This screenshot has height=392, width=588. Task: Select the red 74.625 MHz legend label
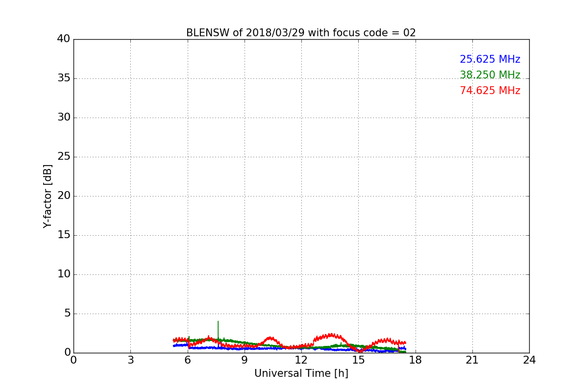(x=490, y=91)
